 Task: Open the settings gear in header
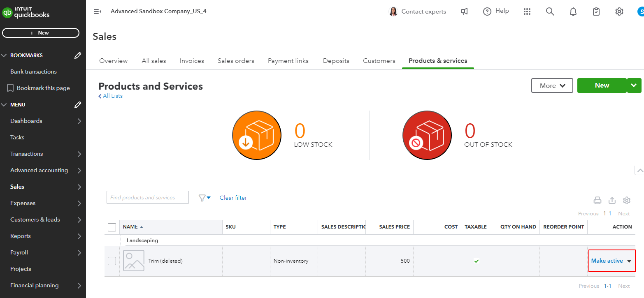click(x=619, y=12)
